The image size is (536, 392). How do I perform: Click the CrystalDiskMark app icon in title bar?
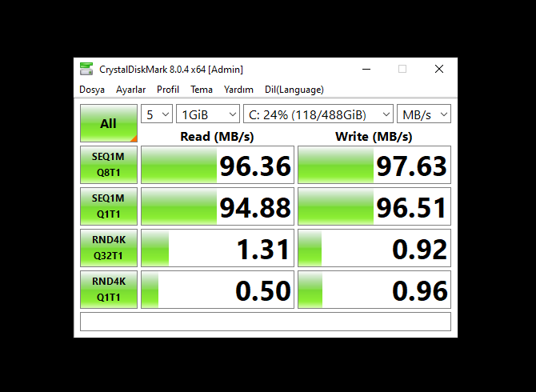coord(86,69)
